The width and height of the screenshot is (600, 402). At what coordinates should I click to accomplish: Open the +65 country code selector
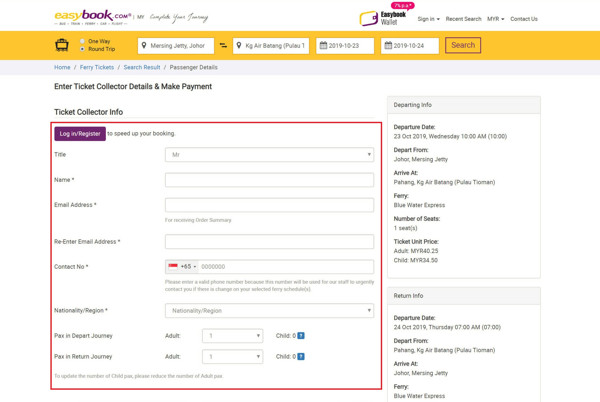coord(182,267)
